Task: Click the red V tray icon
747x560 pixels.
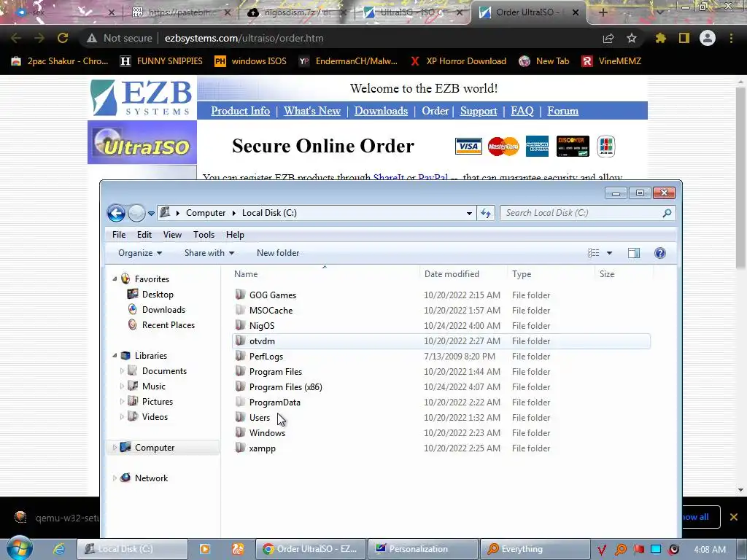Action: (602, 550)
